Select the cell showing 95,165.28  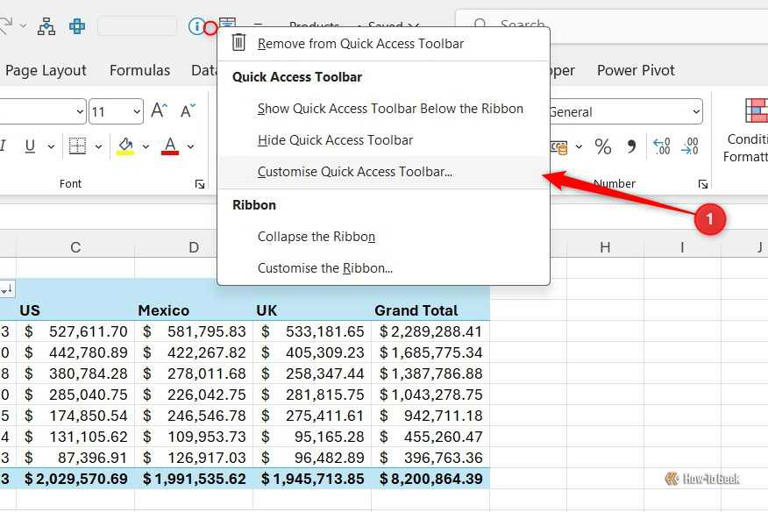click(312, 437)
